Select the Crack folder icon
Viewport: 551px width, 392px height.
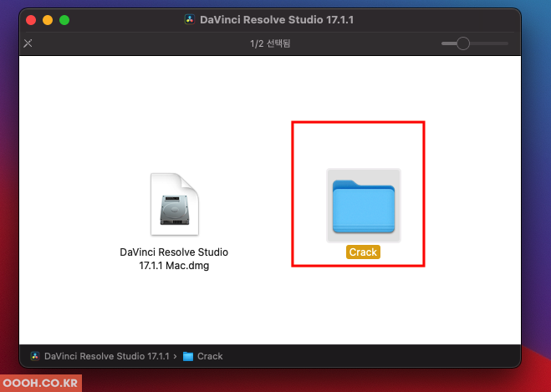click(x=364, y=206)
